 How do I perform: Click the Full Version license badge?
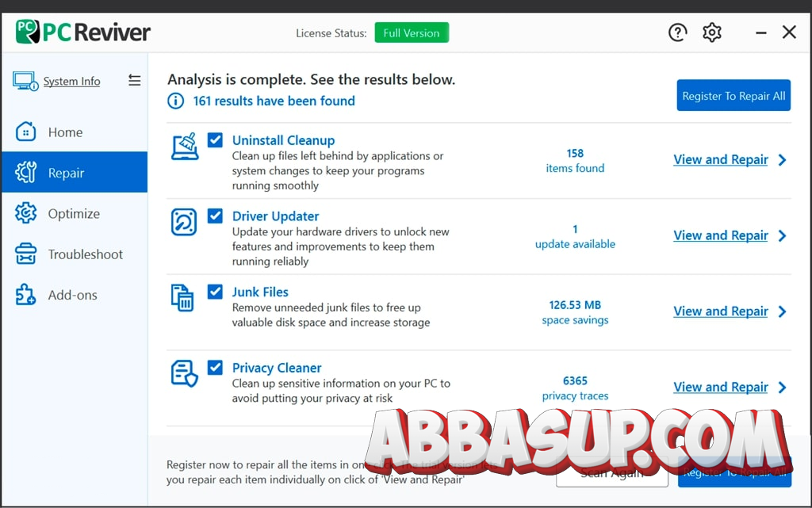click(x=412, y=32)
